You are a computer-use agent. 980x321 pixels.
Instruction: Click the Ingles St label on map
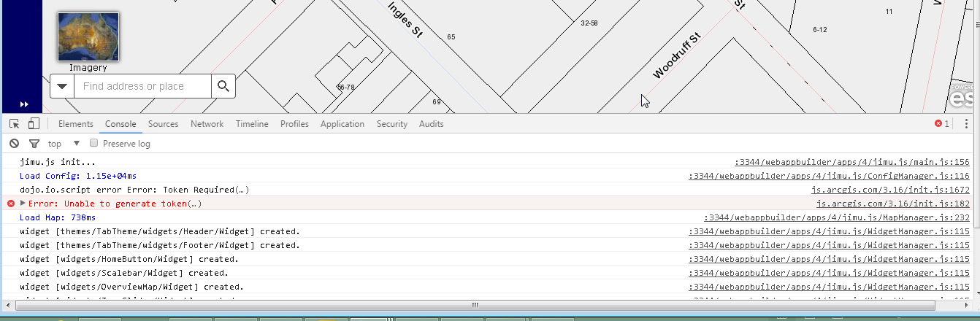405,20
